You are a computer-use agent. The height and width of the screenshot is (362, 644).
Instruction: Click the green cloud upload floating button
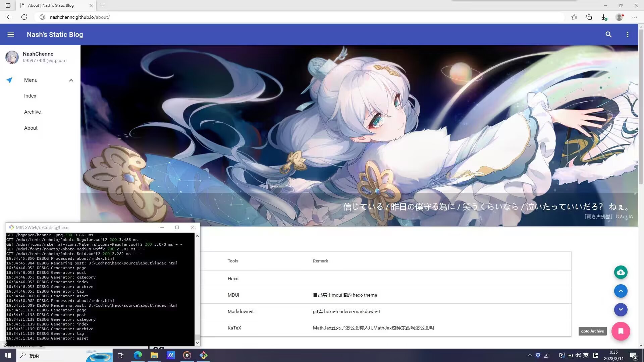[621, 272]
